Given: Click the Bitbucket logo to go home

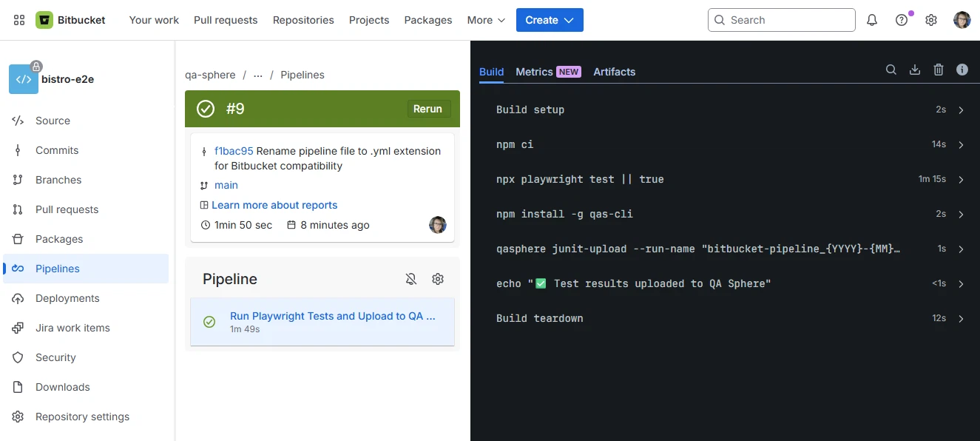Looking at the screenshot, I should 71,20.
